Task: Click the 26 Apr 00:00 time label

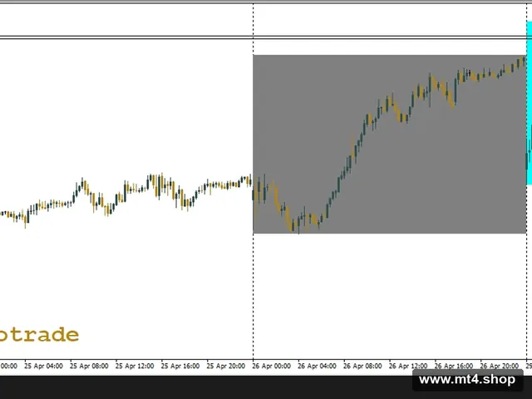Action: click(x=272, y=366)
